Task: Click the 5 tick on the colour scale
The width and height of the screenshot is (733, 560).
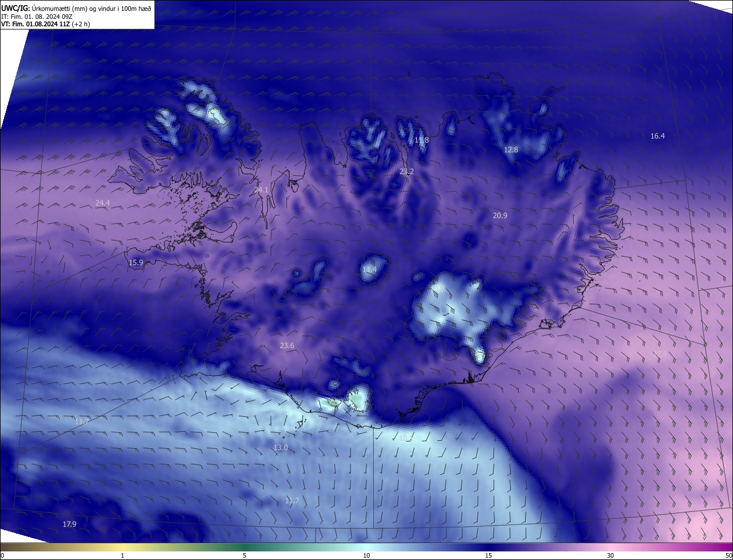Action: (x=245, y=555)
